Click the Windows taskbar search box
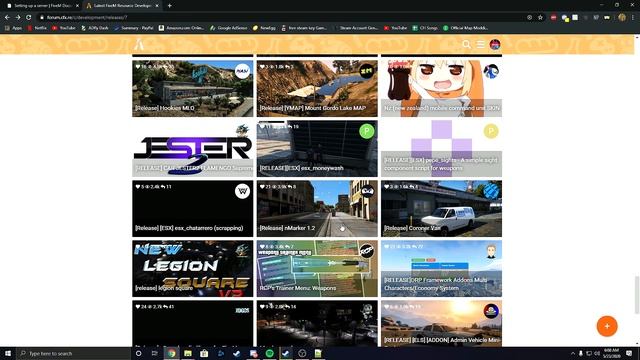640x360 pixels. (x=74, y=353)
